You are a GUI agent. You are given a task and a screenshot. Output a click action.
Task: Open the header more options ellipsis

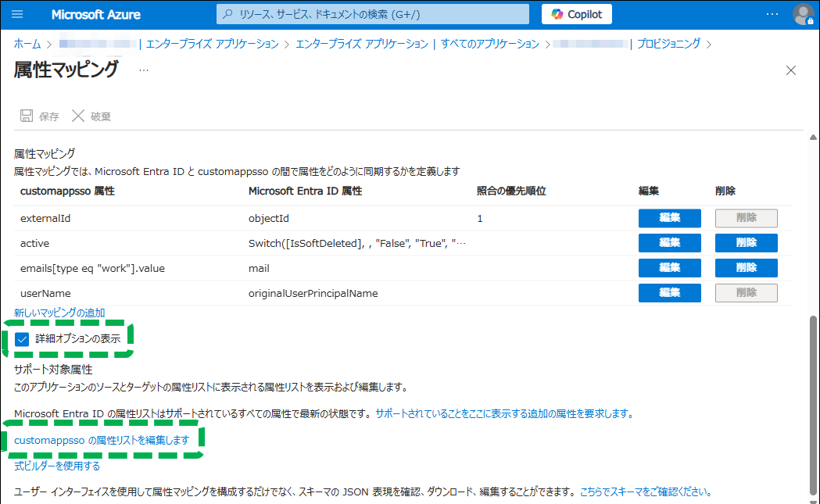(x=772, y=14)
